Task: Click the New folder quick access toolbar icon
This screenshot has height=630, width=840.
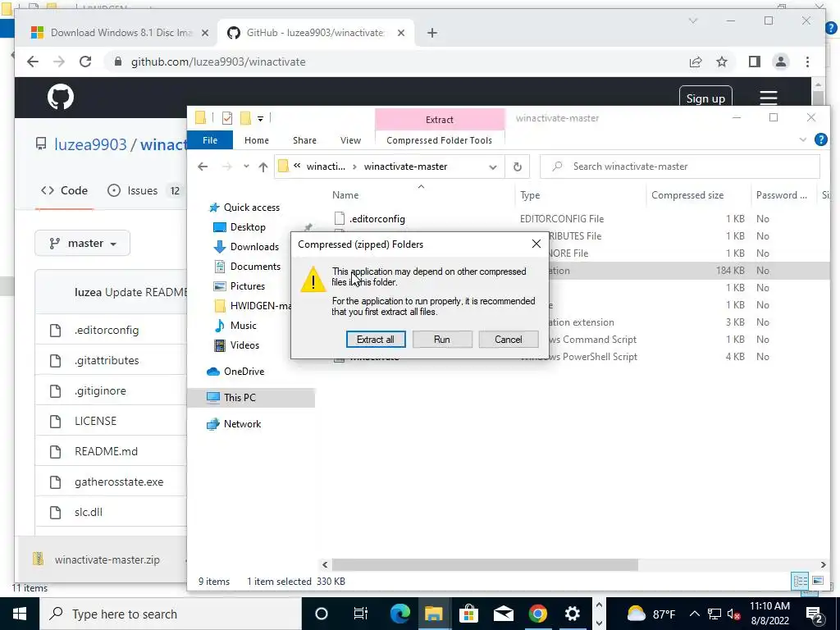Action: (x=245, y=118)
